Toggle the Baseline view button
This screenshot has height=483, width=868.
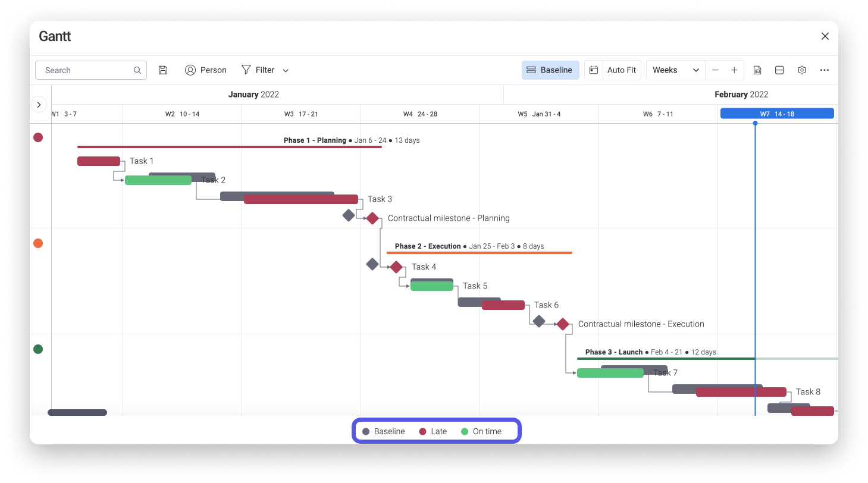coord(550,70)
